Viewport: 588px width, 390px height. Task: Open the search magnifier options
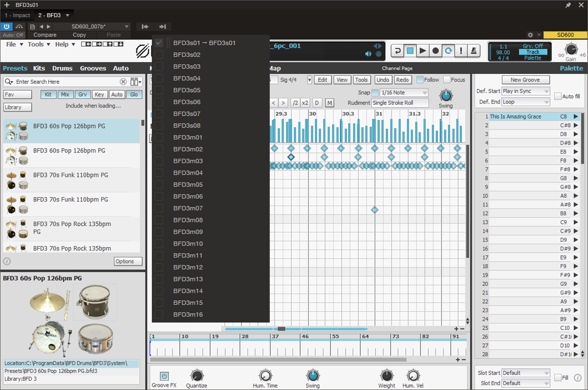pos(9,82)
